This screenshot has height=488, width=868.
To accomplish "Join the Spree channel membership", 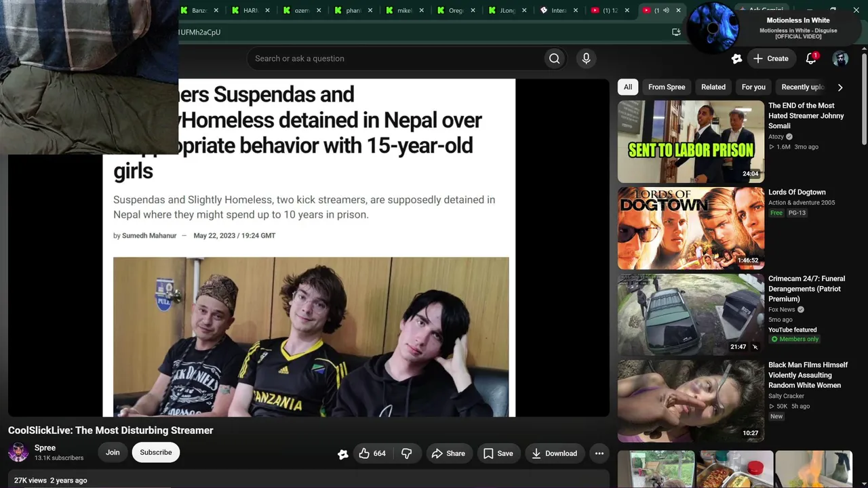I will [113, 453].
